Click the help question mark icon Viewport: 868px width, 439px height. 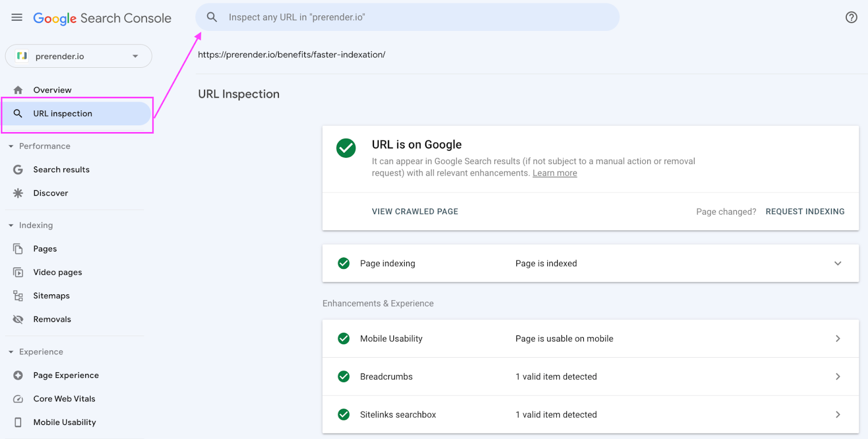point(851,17)
